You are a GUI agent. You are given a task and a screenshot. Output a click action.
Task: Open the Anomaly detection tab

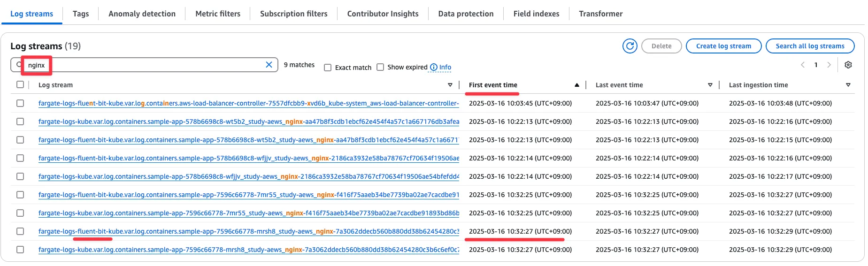(x=142, y=14)
